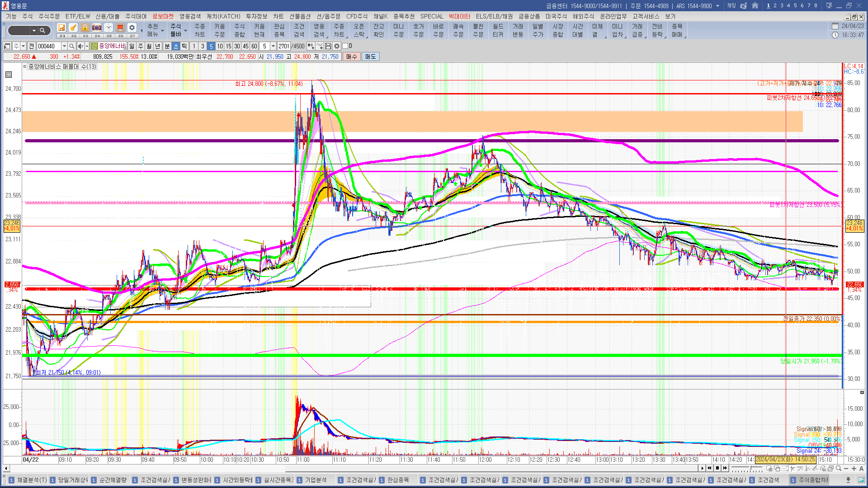
Task: Open the gear settings icon S7
Action: [132, 28]
